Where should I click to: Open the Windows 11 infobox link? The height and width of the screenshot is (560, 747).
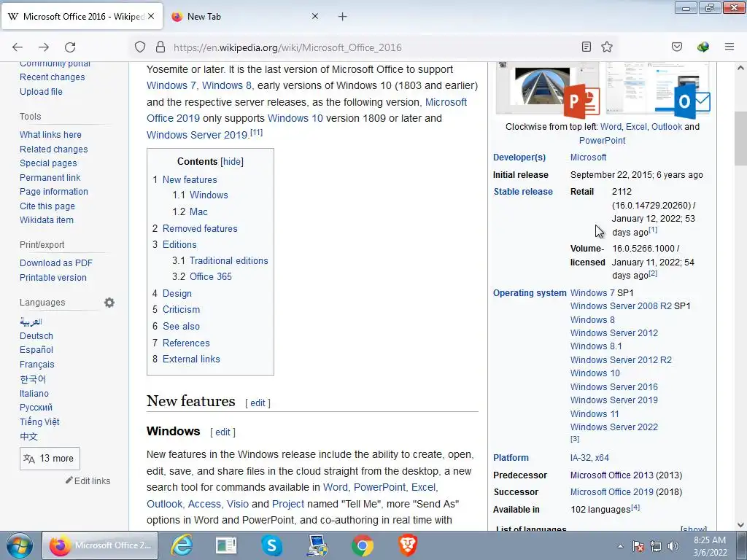595,414
